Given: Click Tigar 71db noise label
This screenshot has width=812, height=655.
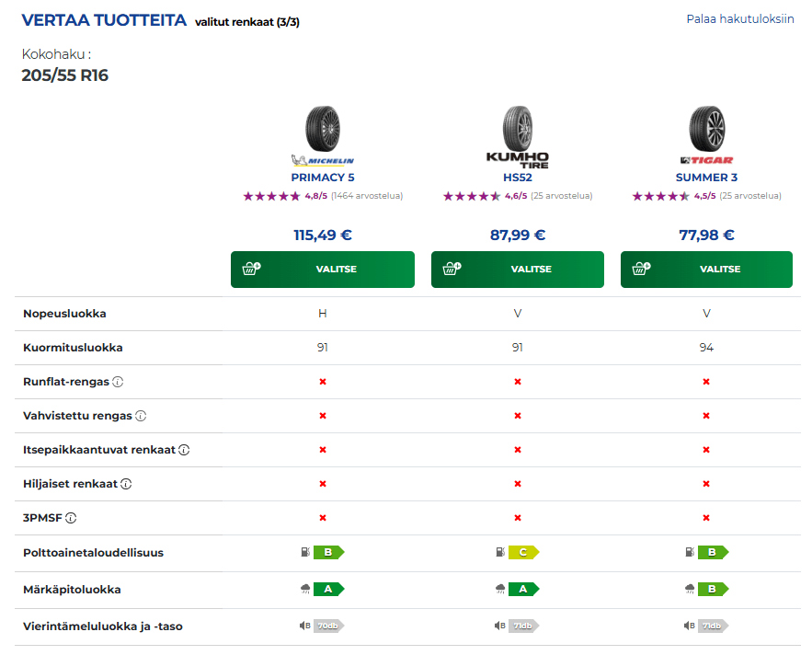Looking at the screenshot, I should coord(713,626).
